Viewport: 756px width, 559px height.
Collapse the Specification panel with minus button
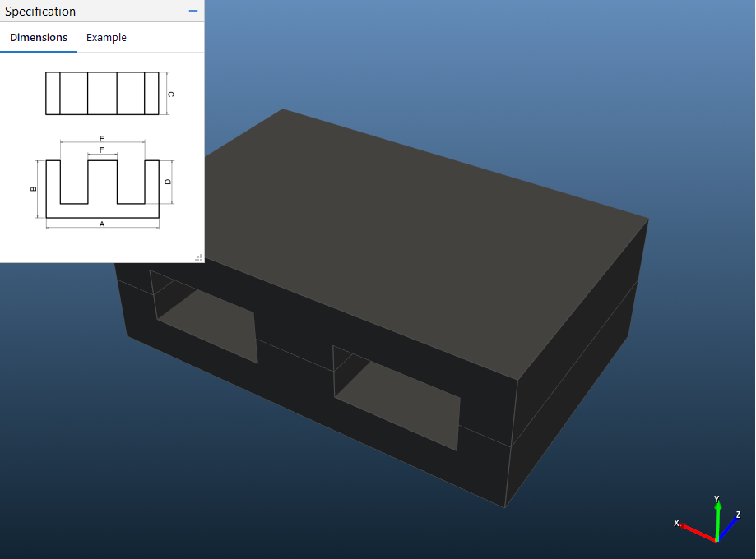(x=193, y=11)
